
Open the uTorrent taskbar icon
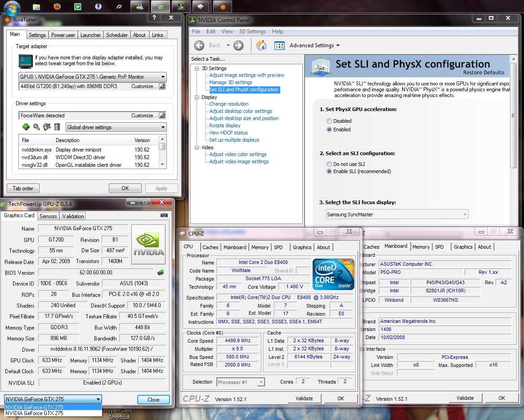(x=78, y=6)
